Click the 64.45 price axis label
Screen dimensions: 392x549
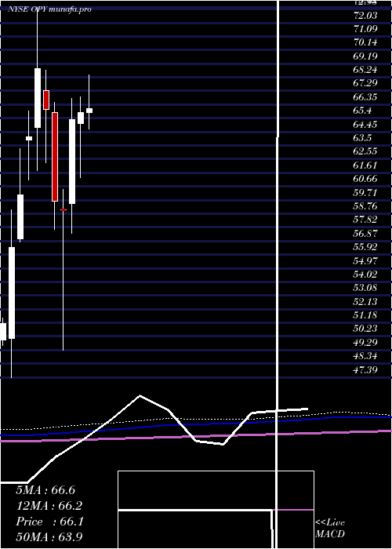pyautogui.click(x=365, y=124)
